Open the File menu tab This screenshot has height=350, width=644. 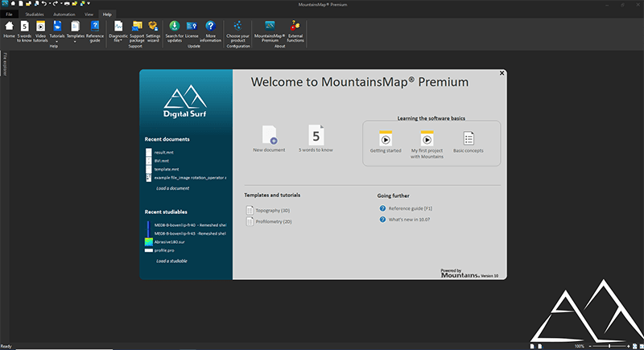(9, 14)
